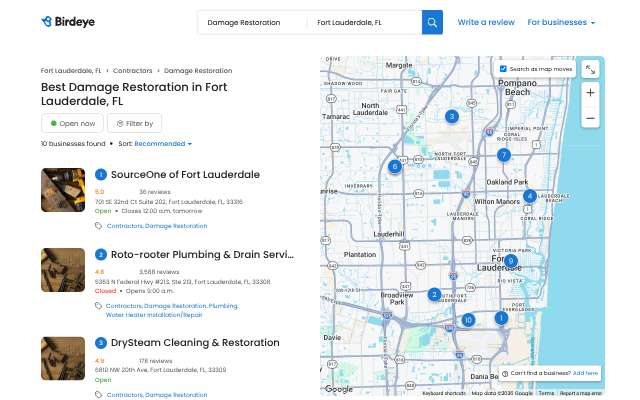Click map marker number 1
640x400 pixels.
(x=501, y=318)
